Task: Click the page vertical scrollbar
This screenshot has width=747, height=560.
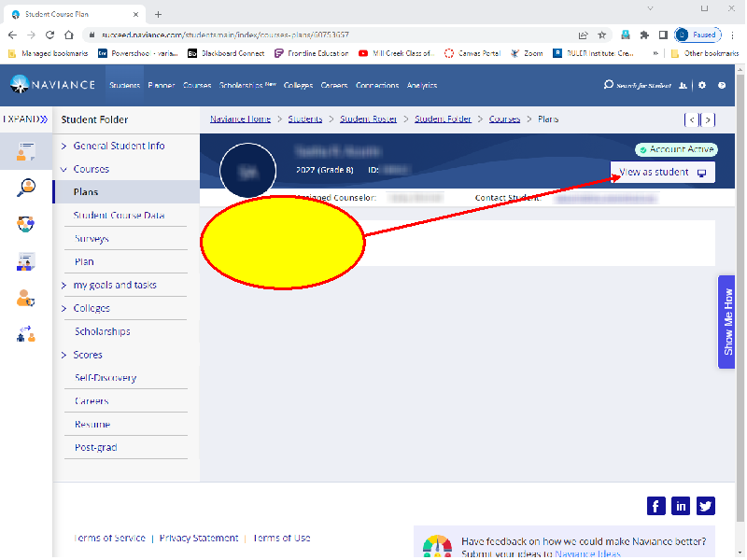Action: [740, 298]
